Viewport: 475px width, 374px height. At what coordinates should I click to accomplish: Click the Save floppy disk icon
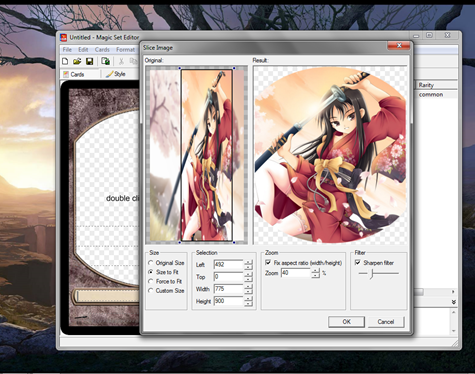coord(89,61)
